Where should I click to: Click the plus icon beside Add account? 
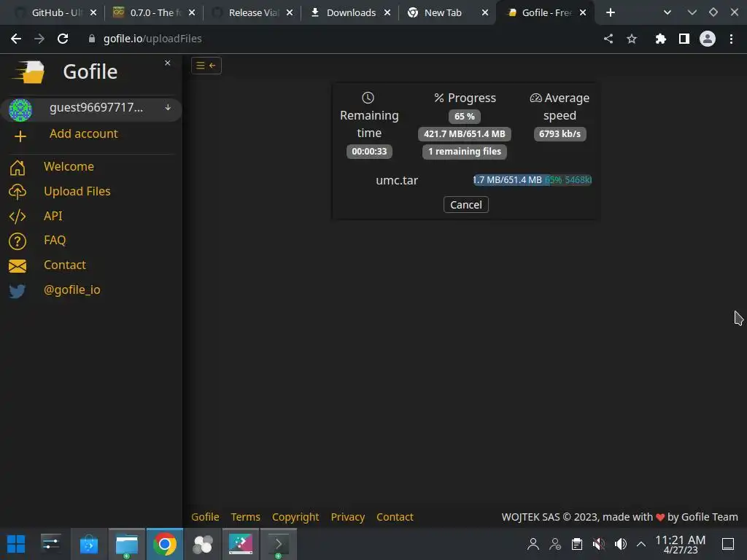(x=20, y=136)
